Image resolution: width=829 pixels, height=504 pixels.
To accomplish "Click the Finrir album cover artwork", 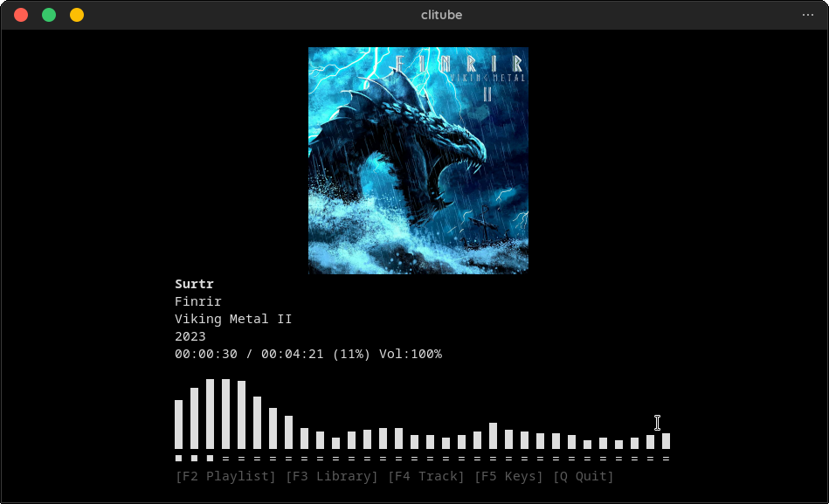I will click(418, 161).
